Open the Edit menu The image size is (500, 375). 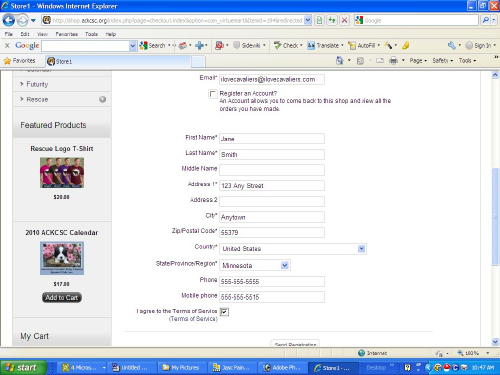point(25,34)
